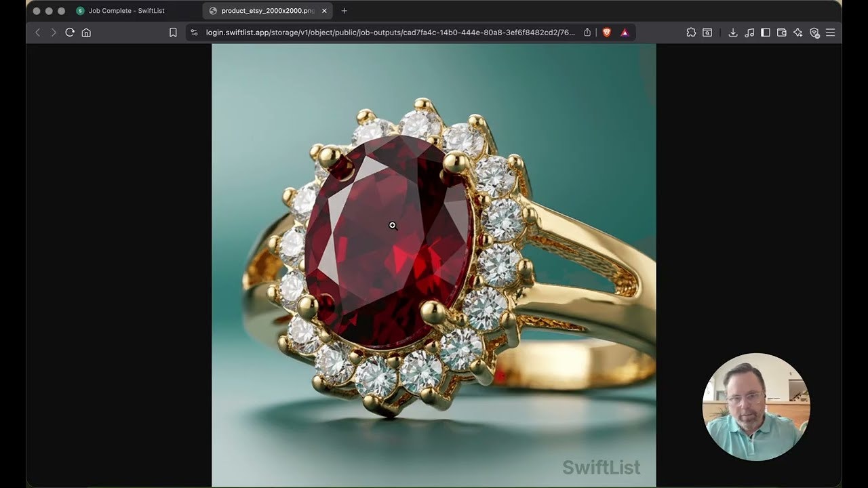Image resolution: width=868 pixels, height=488 pixels.
Task: Bookmark the current page
Action: coord(173,32)
